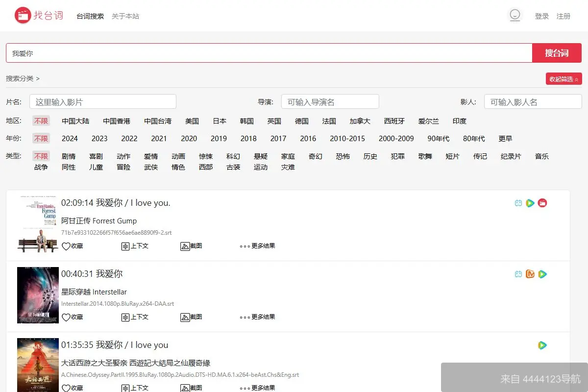588x392 pixels.
Task: Click the 找台词 site logo
Action: [39, 16]
